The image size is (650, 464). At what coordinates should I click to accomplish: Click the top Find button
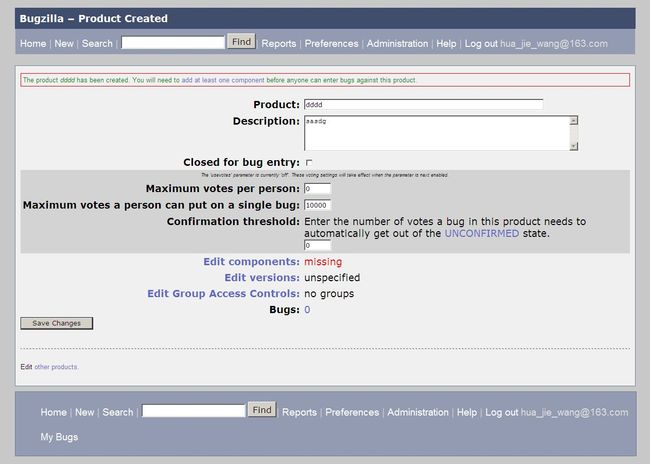coord(241,42)
